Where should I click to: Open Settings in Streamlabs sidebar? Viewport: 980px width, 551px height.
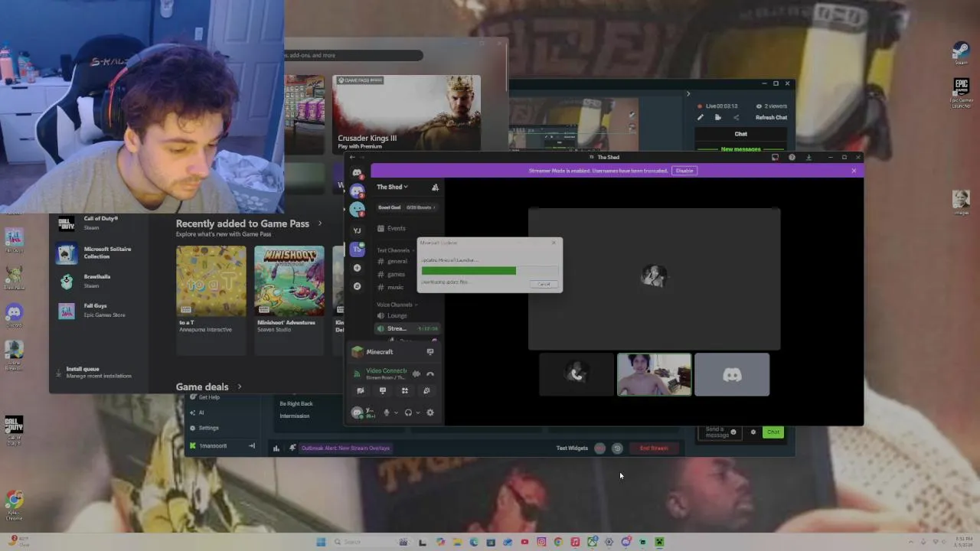[x=208, y=428]
